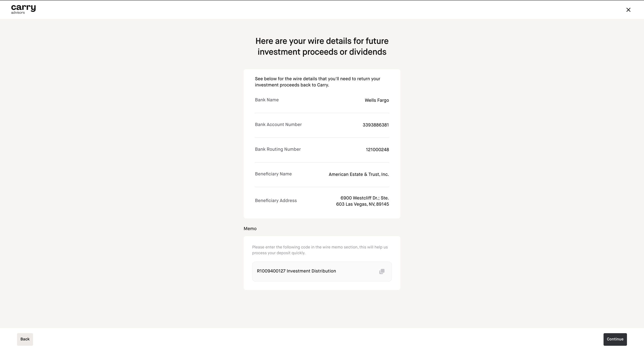Click the Bank Routing Number label
The width and height of the screenshot is (644, 350).
tap(277, 149)
